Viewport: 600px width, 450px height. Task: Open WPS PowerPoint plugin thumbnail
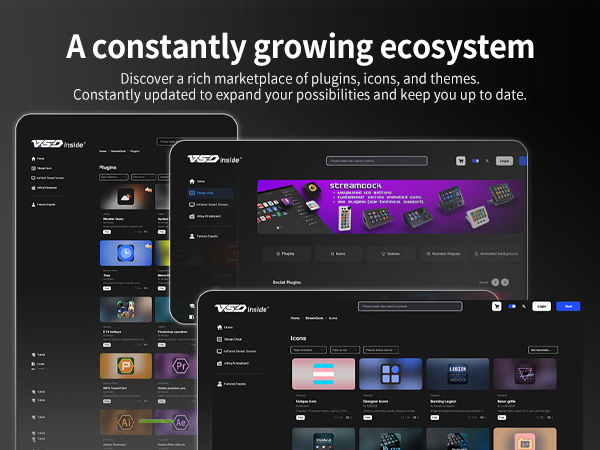(126, 366)
